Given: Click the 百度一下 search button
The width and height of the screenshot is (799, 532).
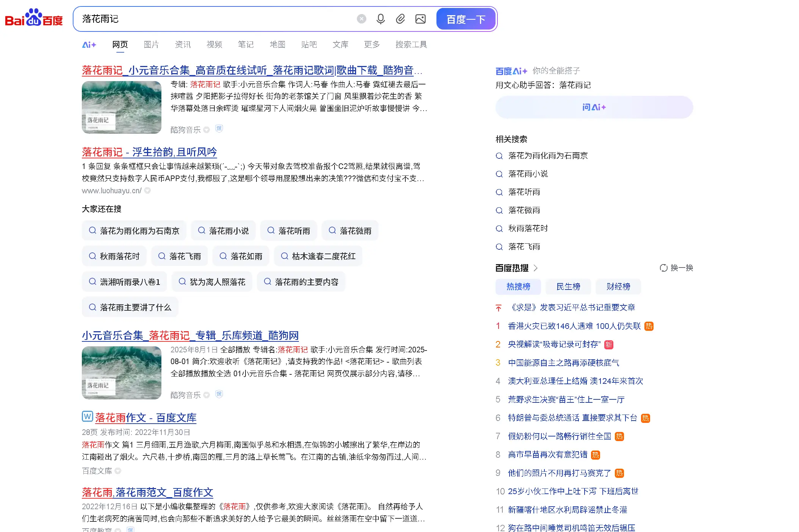Looking at the screenshot, I should pos(466,19).
